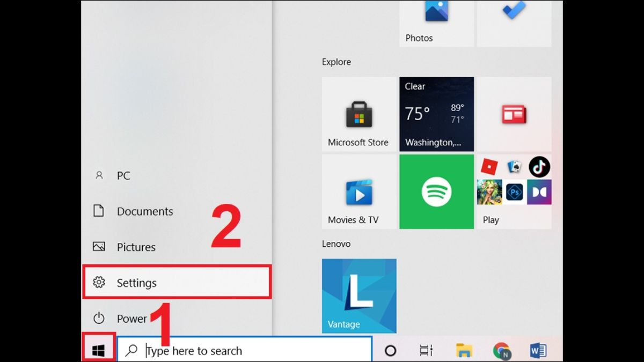The height and width of the screenshot is (362, 644).
Task: Launch the Lenovo Vantage tile
Action: (359, 296)
